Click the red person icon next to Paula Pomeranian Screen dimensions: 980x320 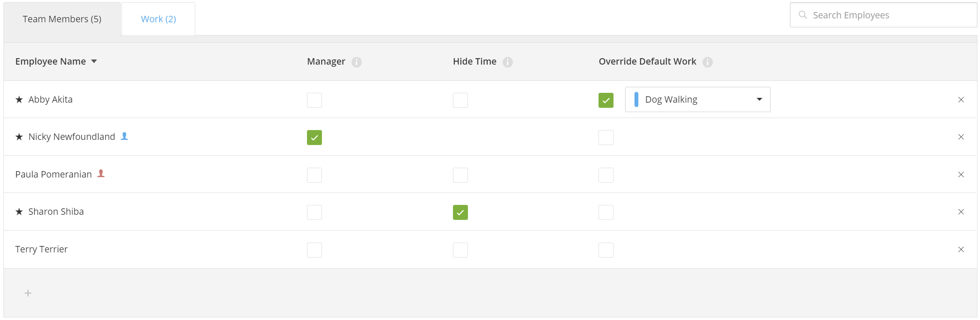(101, 173)
